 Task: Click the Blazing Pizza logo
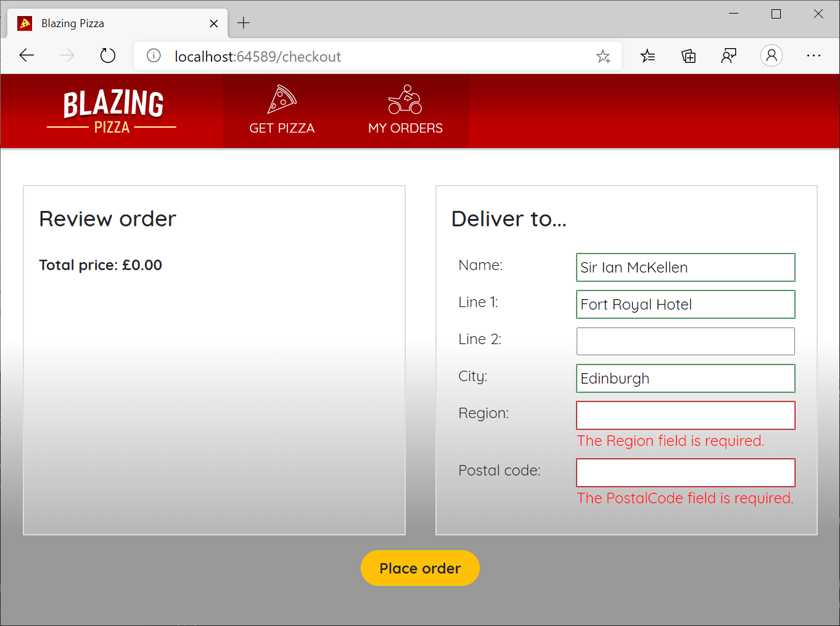112,112
